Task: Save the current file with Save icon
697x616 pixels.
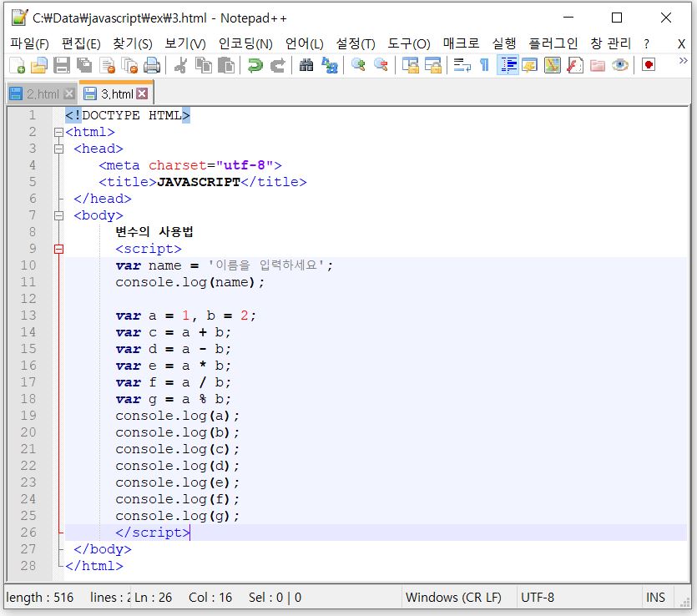Action: (x=62, y=65)
